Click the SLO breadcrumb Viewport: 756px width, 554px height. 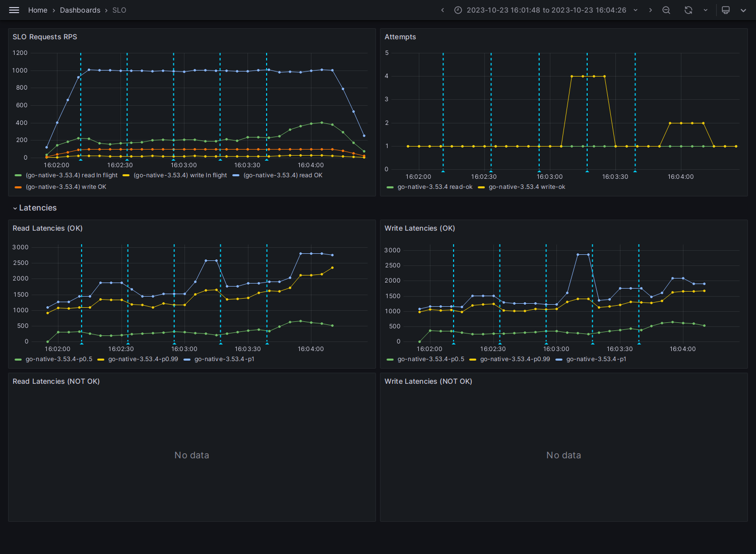(x=119, y=10)
